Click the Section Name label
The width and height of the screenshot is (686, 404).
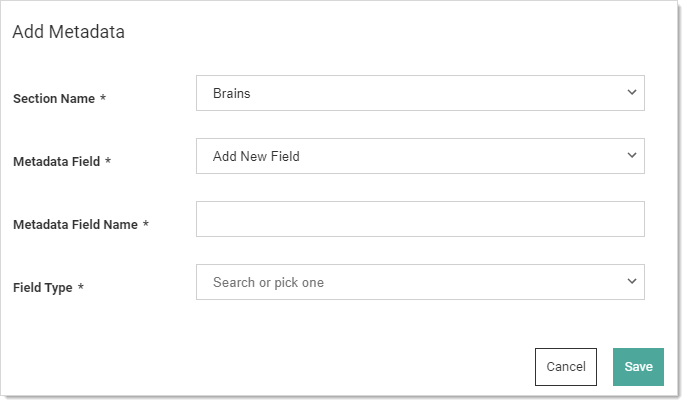(54, 98)
